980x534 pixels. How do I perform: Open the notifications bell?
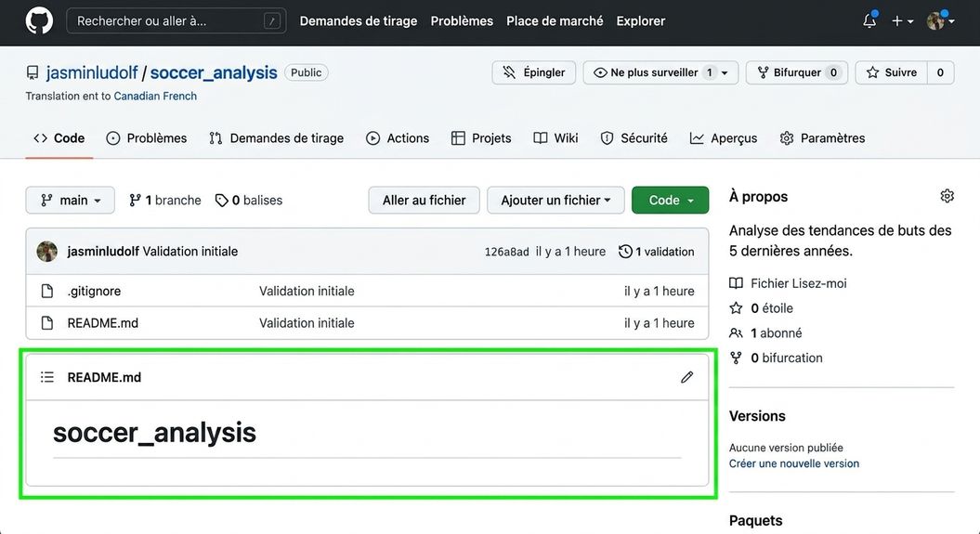(869, 20)
